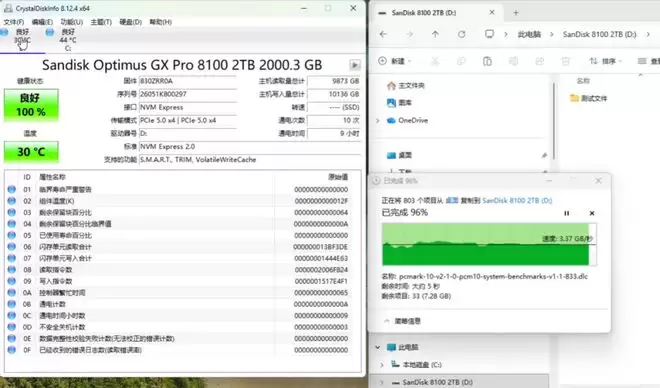Click the firmware field 830ZRR0A
The width and height of the screenshot is (660, 388).
(x=188, y=81)
